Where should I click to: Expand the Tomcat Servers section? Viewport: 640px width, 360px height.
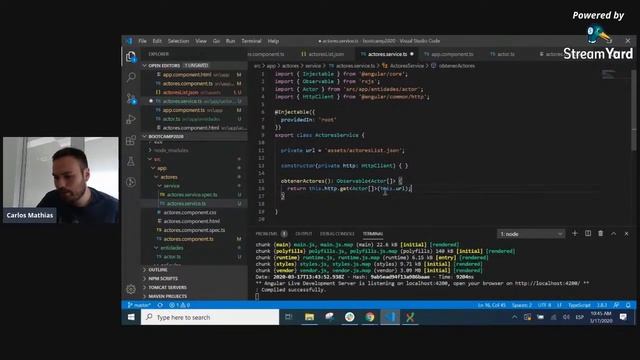[x=167, y=287]
